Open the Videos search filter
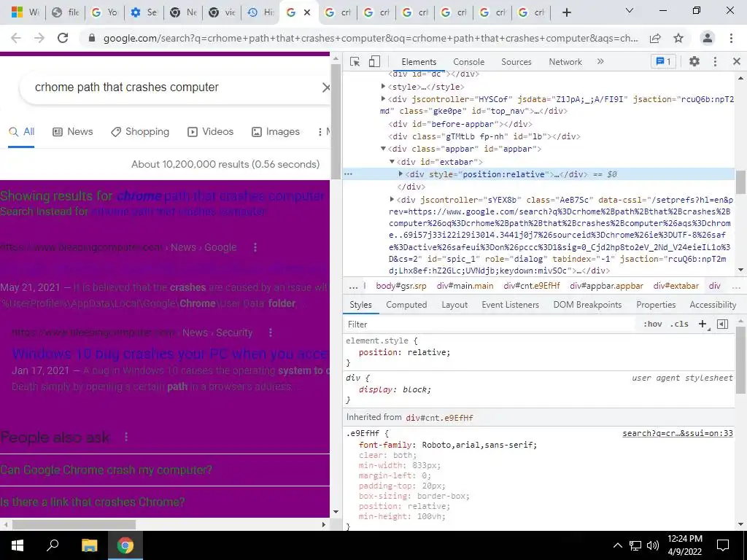This screenshot has height=560, width=747. [x=210, y=132]
